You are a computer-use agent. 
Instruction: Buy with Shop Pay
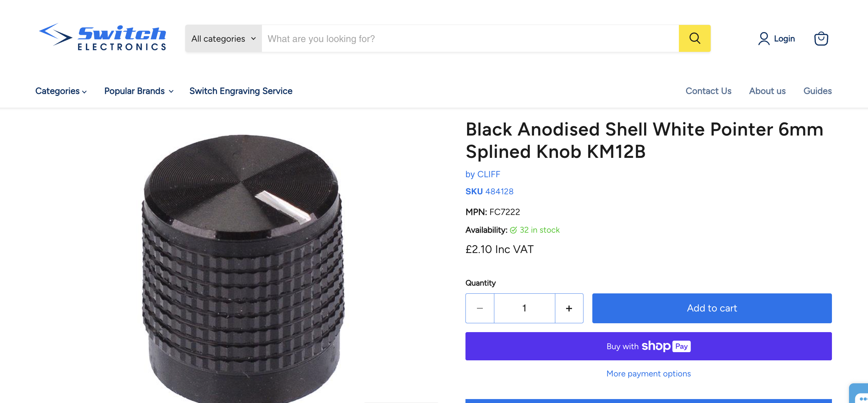coord(648,346)
